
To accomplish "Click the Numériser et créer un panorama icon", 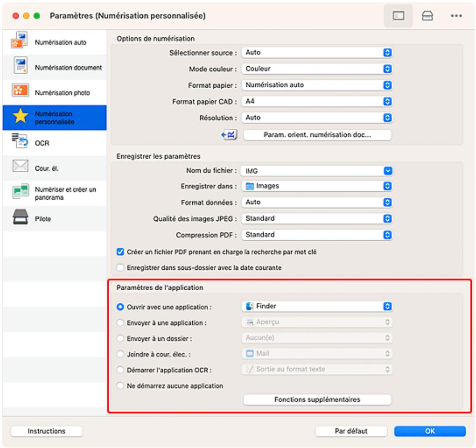I will click(x=21, y=191).
